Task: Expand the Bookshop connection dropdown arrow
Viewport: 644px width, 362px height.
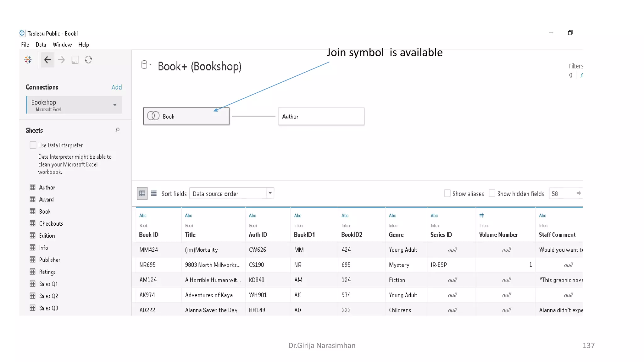Action: click(x=115, y=105)
